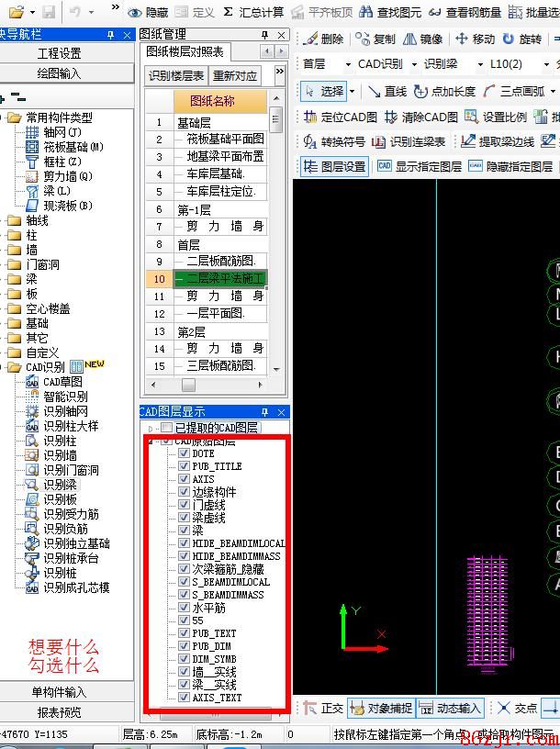Click the 查找图元 binoculars icon
This screenshot has height=749, width=560.
pyautogui.click(x=364, y=13)
